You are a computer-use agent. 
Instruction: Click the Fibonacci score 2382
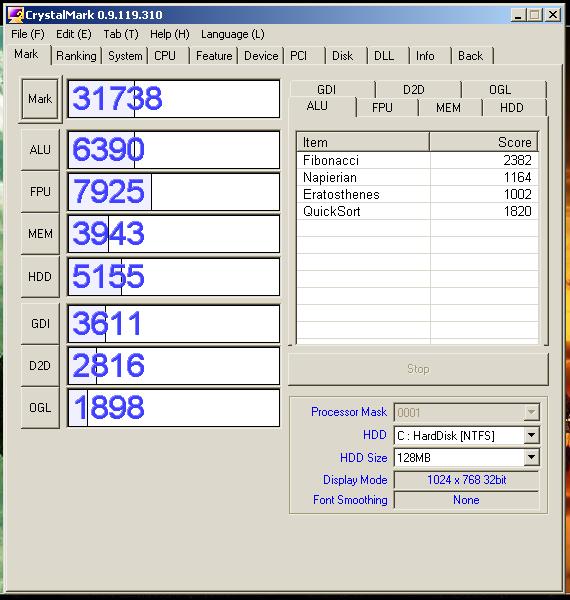[x=517, y=160]
